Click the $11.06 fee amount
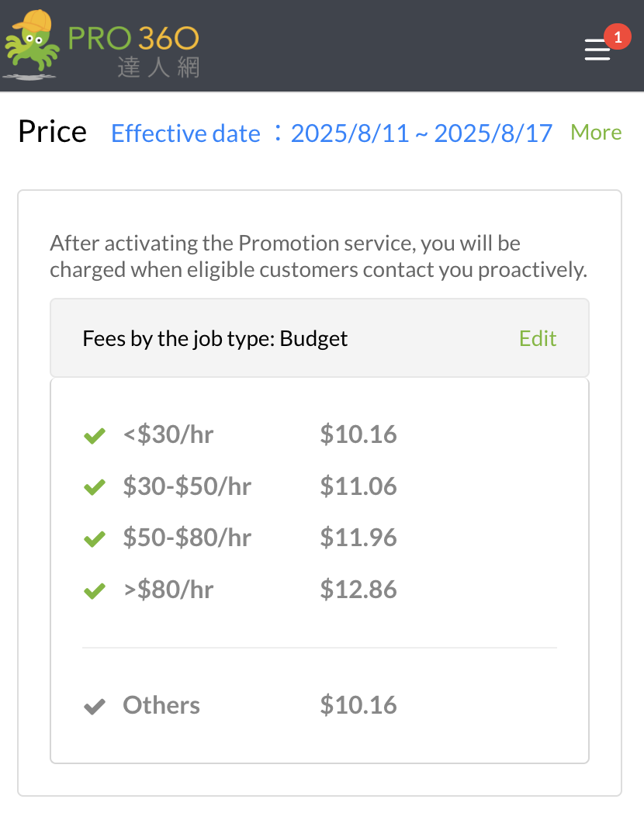This screenshot has width=644, height=813. tap(358, 486)
